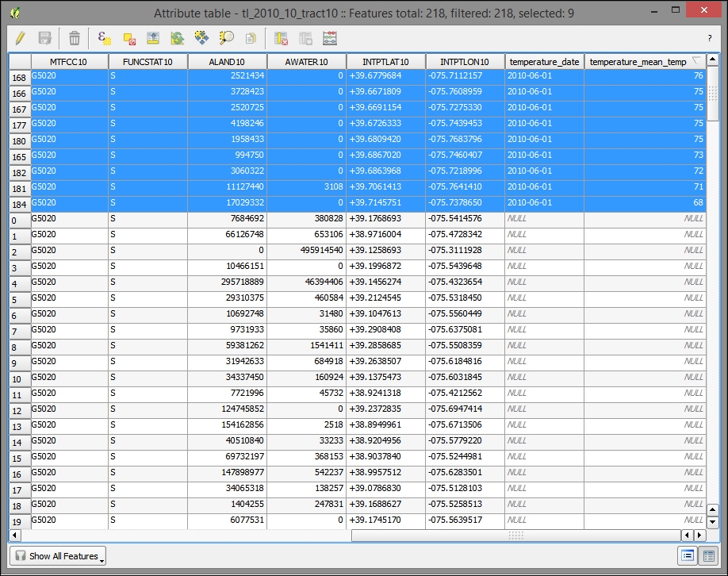The image size is (728, 576).
Task: Click the horizontal scrollbar left arrow
Action: pyautogui.click(x=14, y=536)
